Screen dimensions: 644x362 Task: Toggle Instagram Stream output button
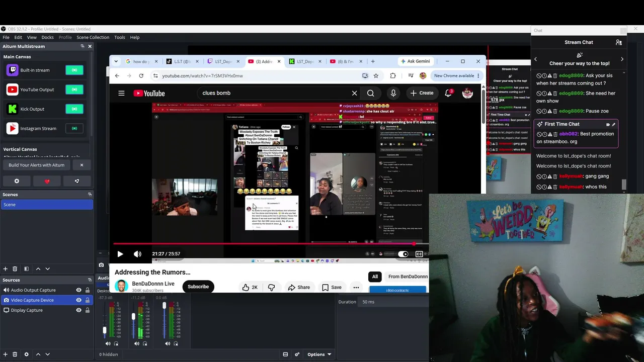point(74,128)
